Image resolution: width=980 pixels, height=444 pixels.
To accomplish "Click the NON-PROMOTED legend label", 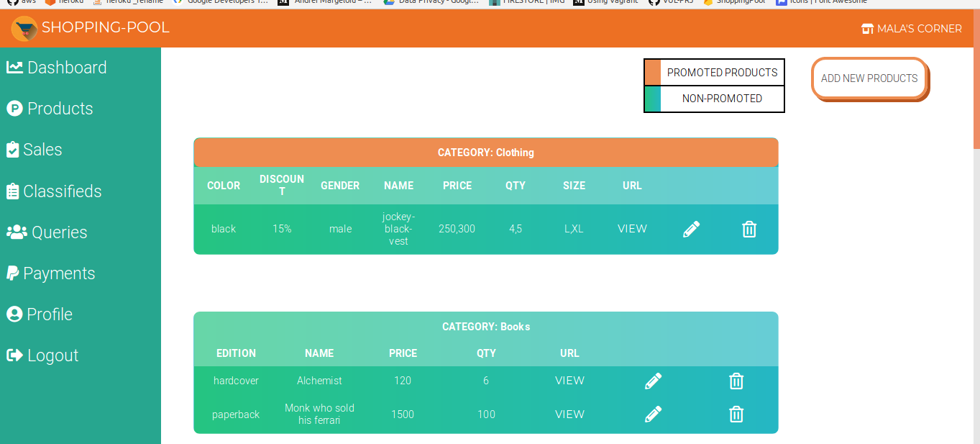I will click(x=722, y=99).
